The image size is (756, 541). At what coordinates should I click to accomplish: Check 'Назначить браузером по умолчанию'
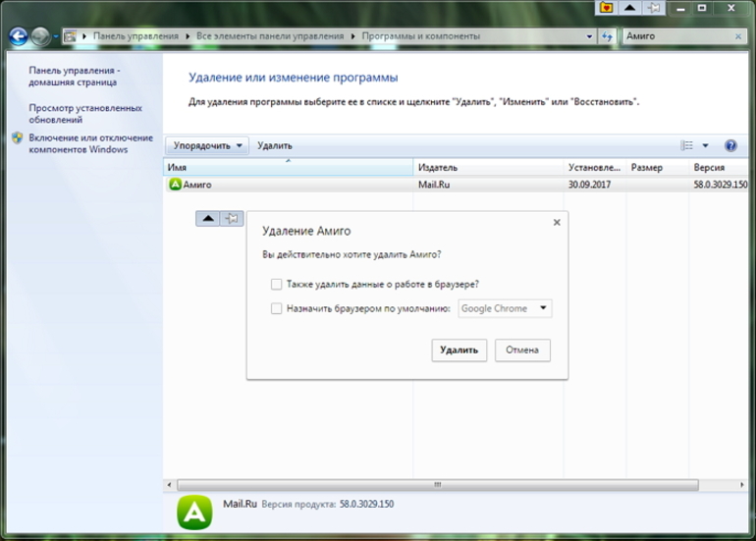[x=276, y=308]
